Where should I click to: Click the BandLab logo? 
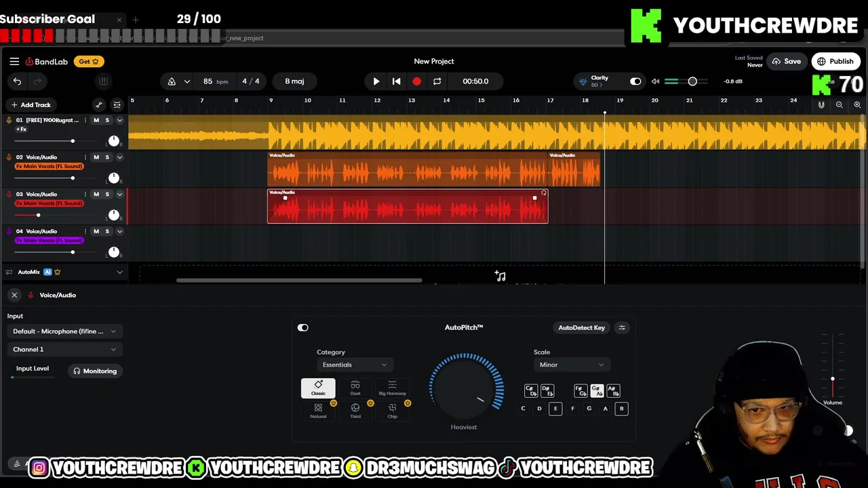(47, 62)
